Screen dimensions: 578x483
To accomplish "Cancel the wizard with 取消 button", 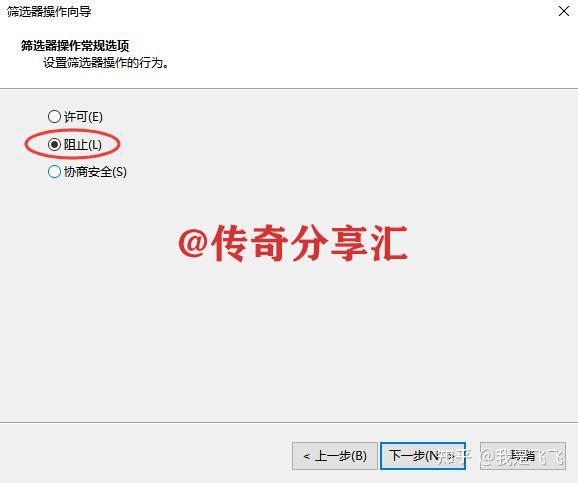I will click(523, 456).
